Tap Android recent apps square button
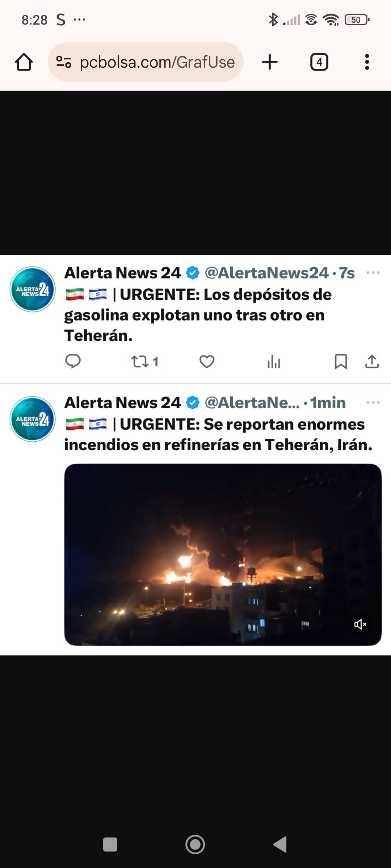The image size is (391, 868). pos(110,844)
